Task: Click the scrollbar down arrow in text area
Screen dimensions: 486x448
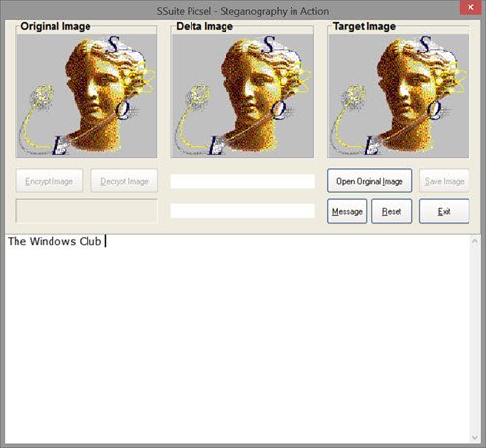Action: [x=475, y=438]
